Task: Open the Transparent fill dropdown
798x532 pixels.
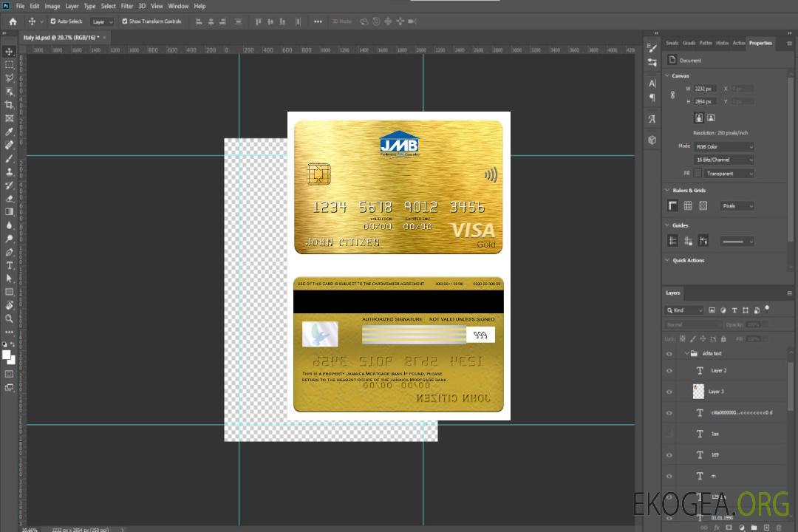Action: point(729,174)
